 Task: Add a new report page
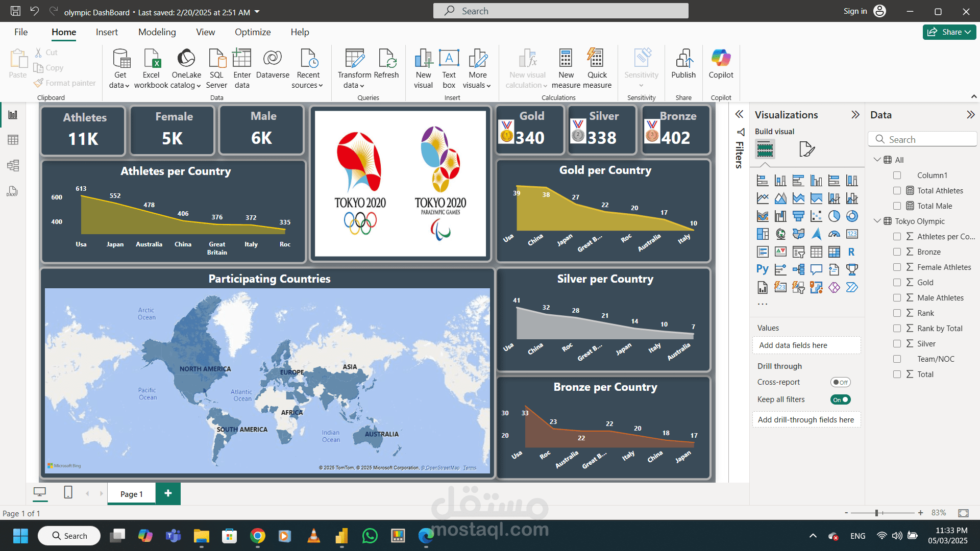pyautogui.click(x=168, y=493)
